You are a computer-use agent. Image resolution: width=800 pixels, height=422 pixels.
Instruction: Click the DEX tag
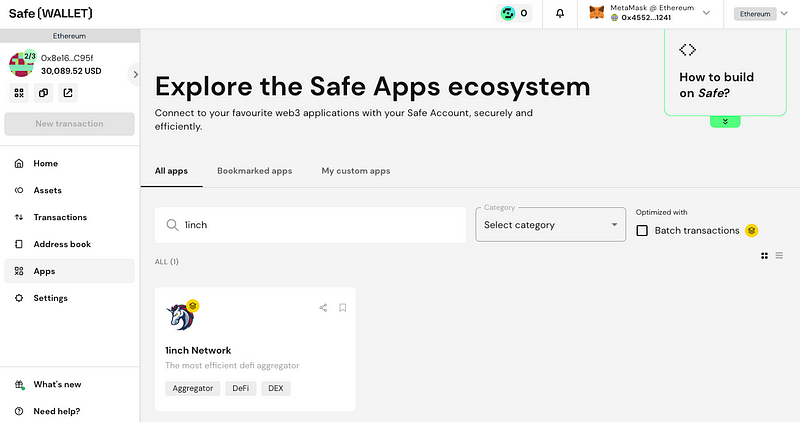(x=276, y=388)
